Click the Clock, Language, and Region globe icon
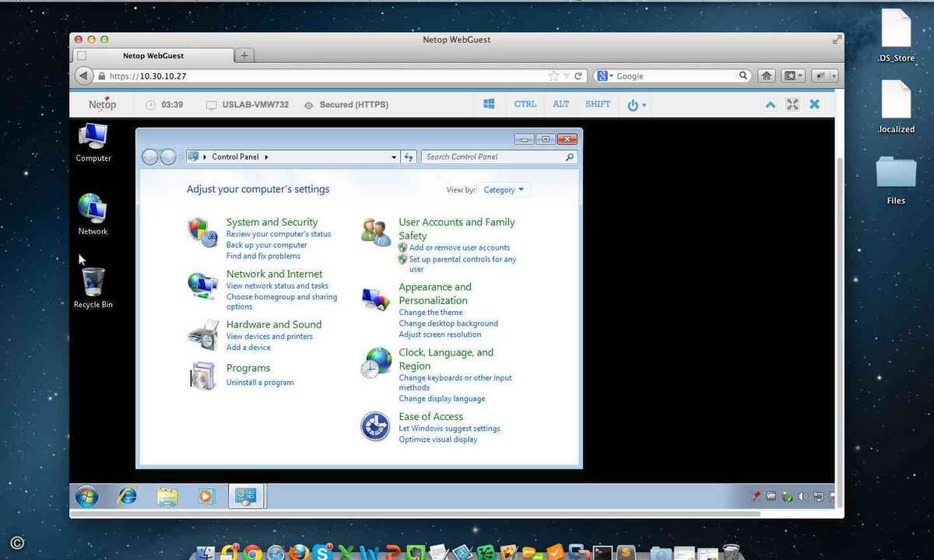This screenshot has width=934, height=560. (x=376, y=363)
